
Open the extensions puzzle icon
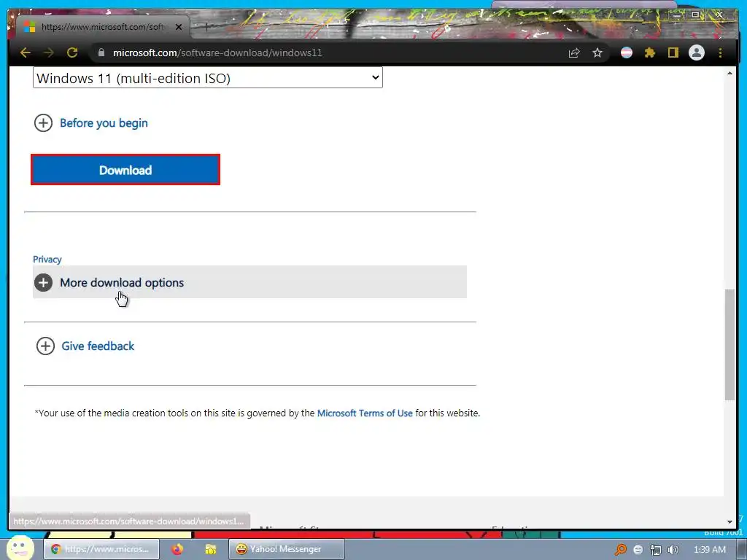pyautogui.click(x=650, y=52)
